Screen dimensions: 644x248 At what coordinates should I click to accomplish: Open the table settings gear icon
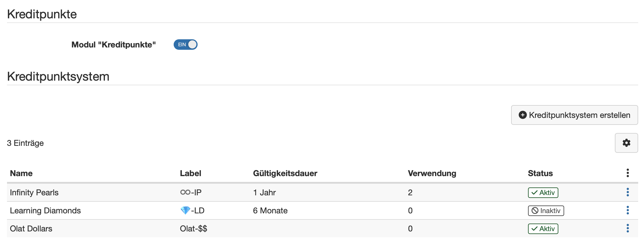click(626, 143)
